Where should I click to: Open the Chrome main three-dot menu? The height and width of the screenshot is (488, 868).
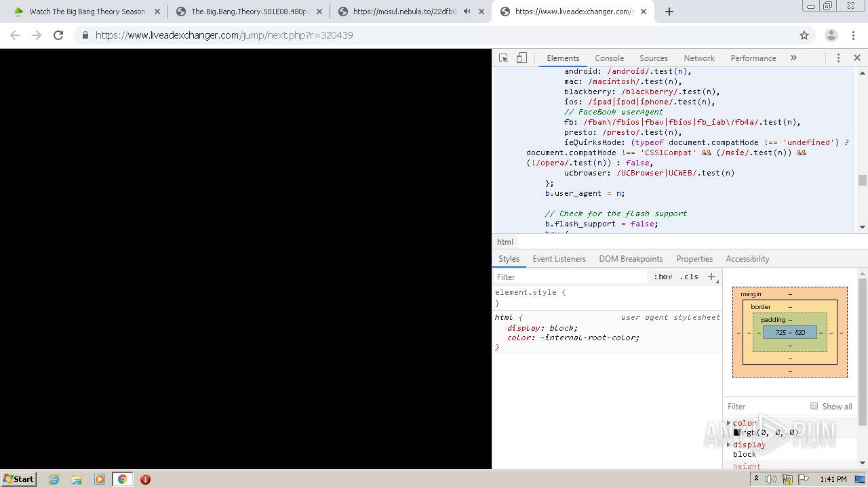point(854,35)
